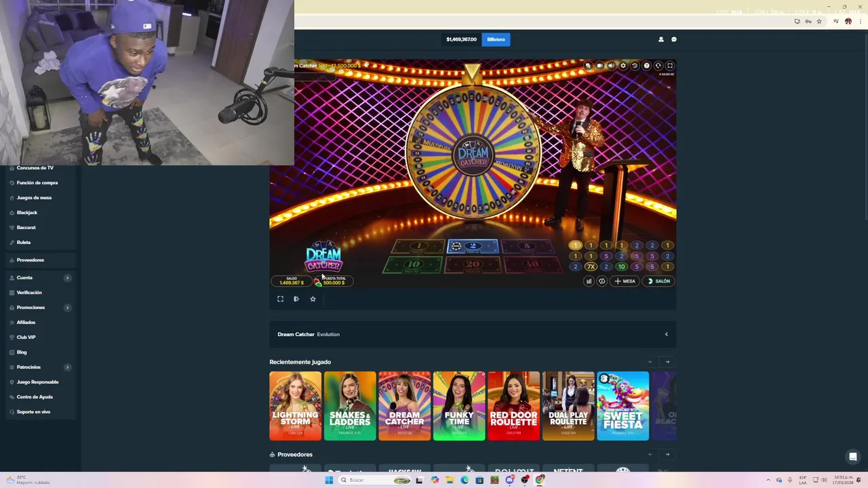Click the fullscreen icon below the game

(x=280, y=299)
